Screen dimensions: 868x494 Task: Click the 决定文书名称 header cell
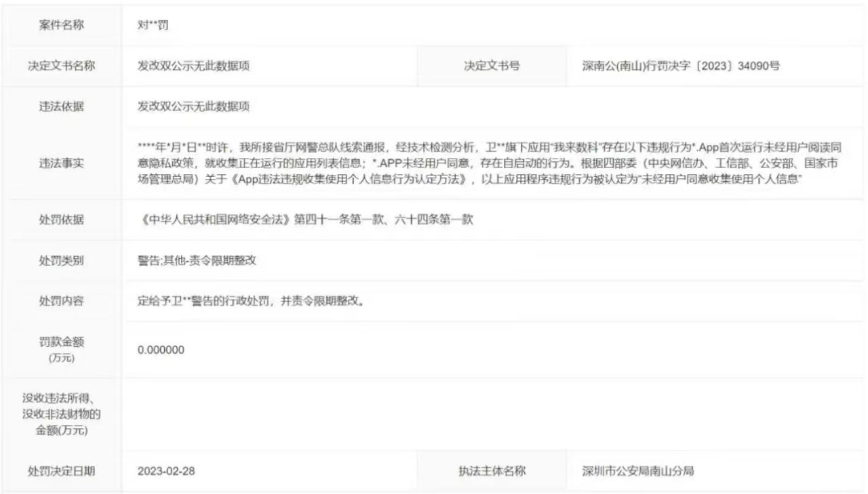click(62, 64)
